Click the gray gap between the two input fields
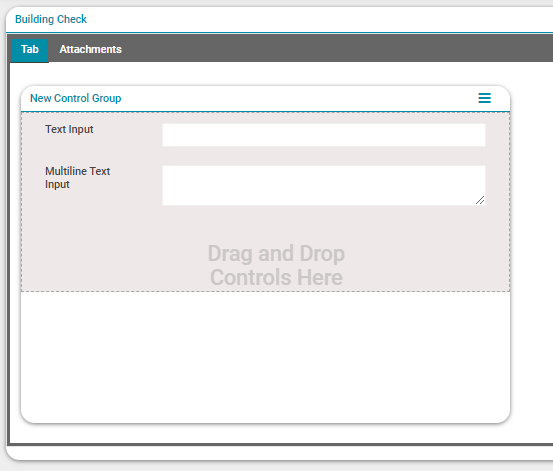Viewport: 553px width, 471px height. (324, 156)
